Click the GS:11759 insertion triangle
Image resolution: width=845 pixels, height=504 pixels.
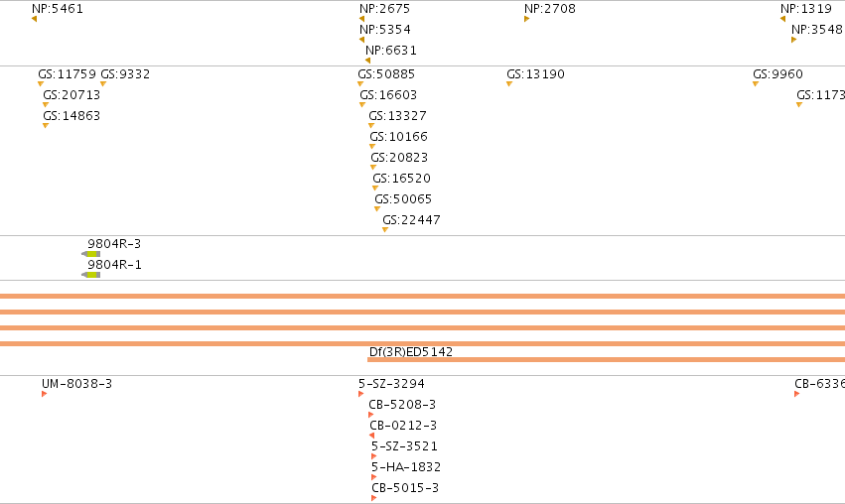tap(41, 84)
